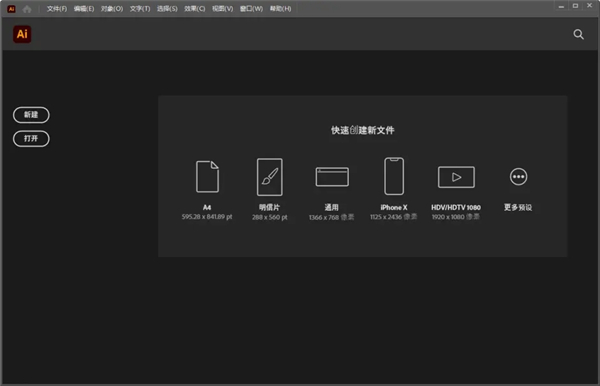Click the 288 x 560 pt size text

click(270, 217)
